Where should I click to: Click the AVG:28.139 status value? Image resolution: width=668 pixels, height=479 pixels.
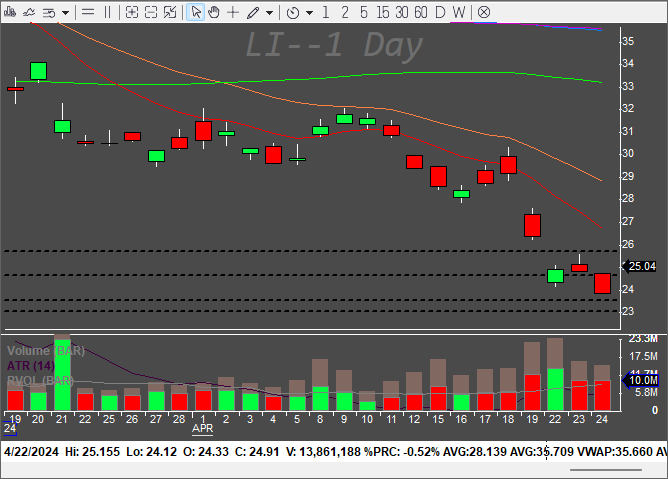tap(475, 452)
